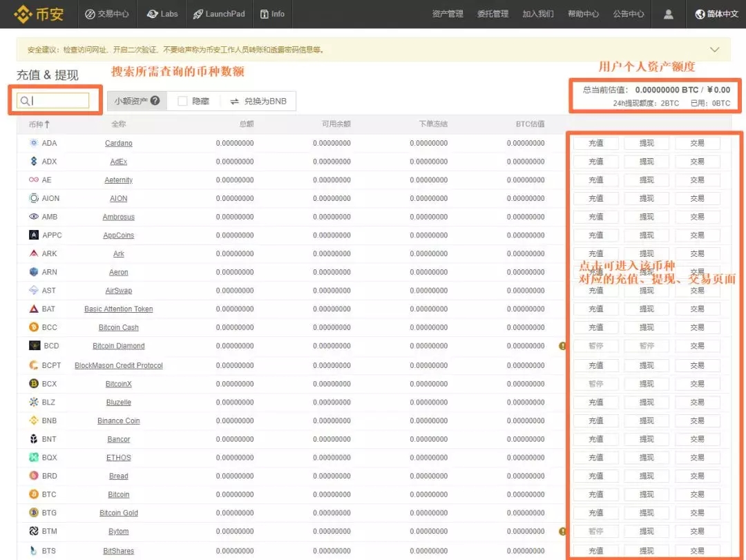Click the BCPT coin icon
Viewport: 746px width, 560px height.
pos(33,365)
